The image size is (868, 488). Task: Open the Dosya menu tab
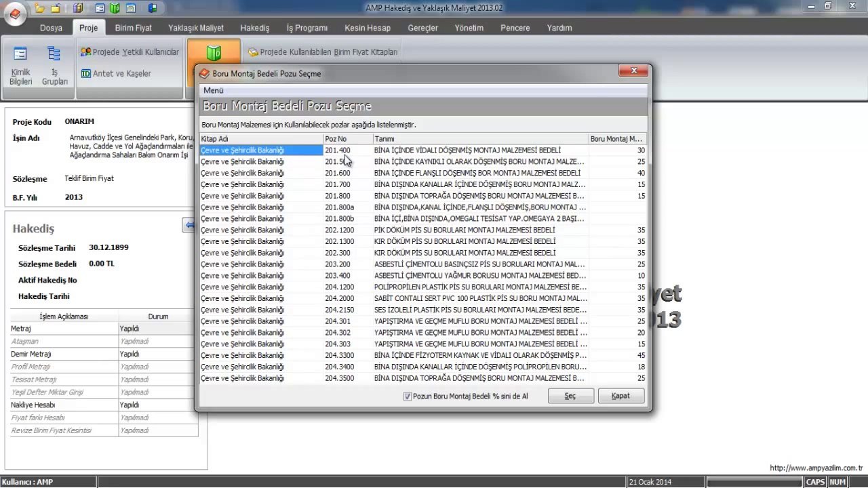point(51,28)
